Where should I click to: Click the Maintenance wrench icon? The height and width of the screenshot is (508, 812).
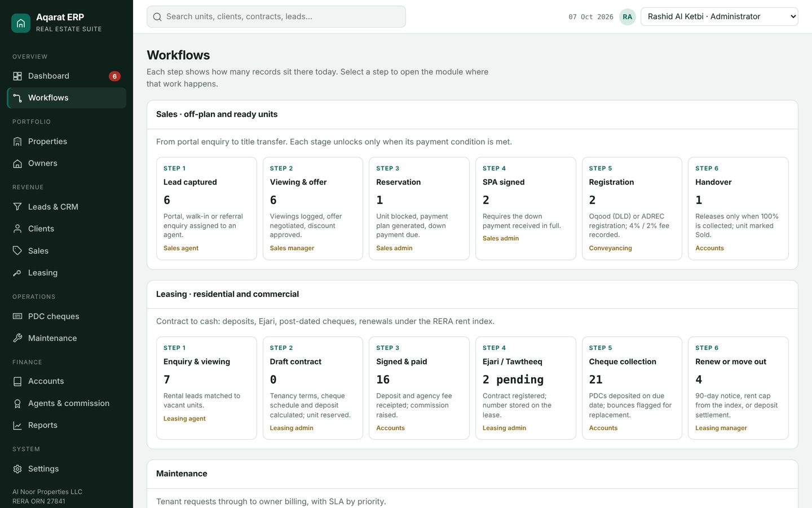pos(17,338)
